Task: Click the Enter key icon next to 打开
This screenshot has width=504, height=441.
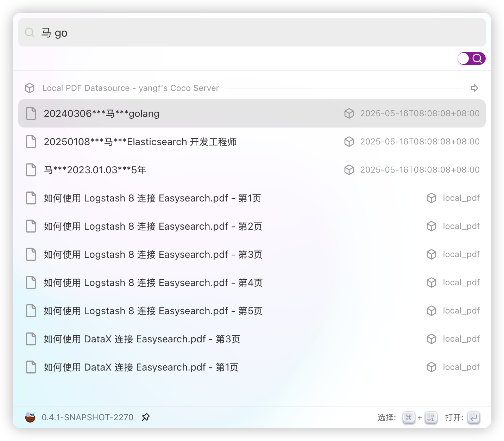Action: 474,417
